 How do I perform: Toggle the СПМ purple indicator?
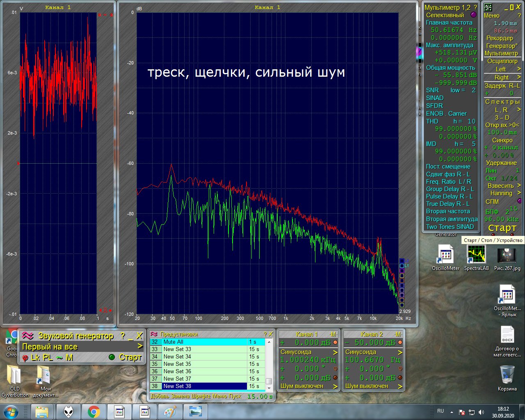coord(519,201)
